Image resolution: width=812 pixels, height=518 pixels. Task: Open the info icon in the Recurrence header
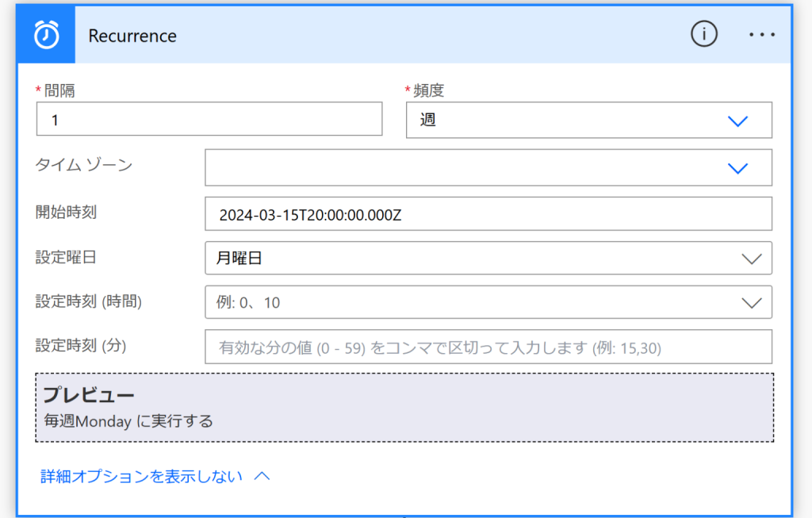703,34
